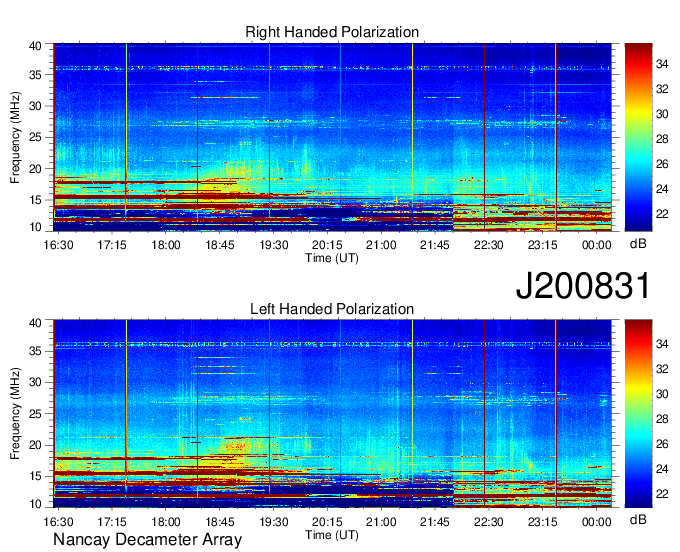The image size is (680, 552).
Task: Click the 30 MHz tick on the Left Handed frequency axis
Action: click(35, 382)
